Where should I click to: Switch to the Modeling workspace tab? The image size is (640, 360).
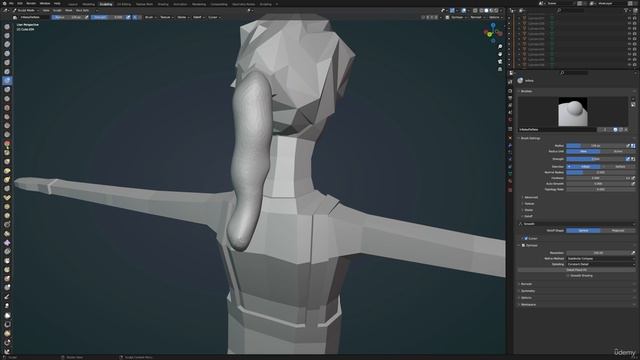tap(88, 4)
